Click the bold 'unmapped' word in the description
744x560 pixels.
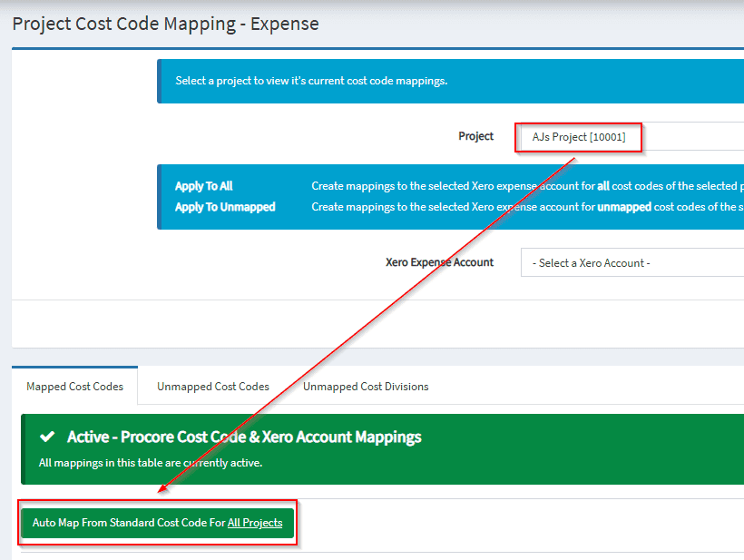(623, 207)
